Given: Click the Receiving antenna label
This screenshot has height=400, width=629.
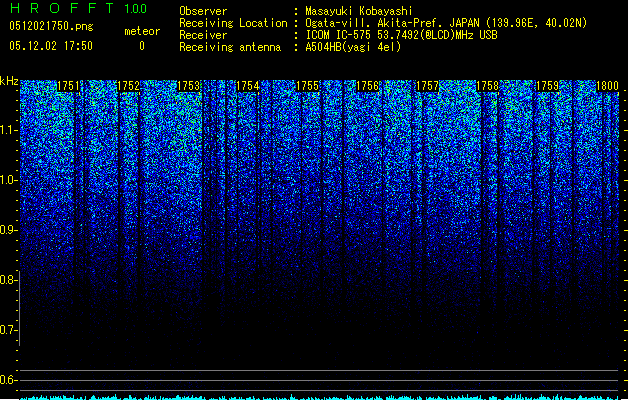Looking at the screenshot, I should click(x=230, y=47).
